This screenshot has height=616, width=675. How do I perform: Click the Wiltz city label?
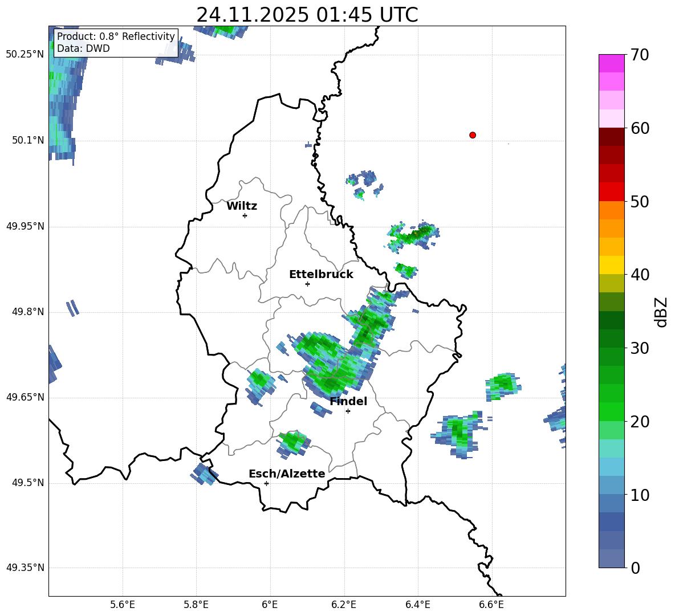(x=242, y=206)
